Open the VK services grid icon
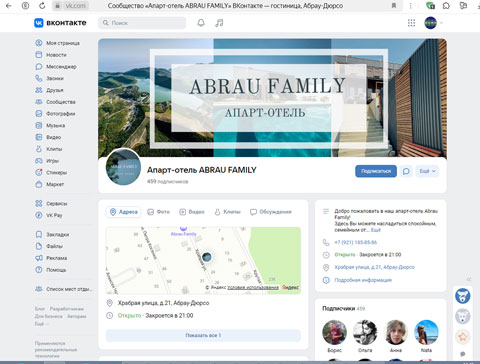 [411, 23]
